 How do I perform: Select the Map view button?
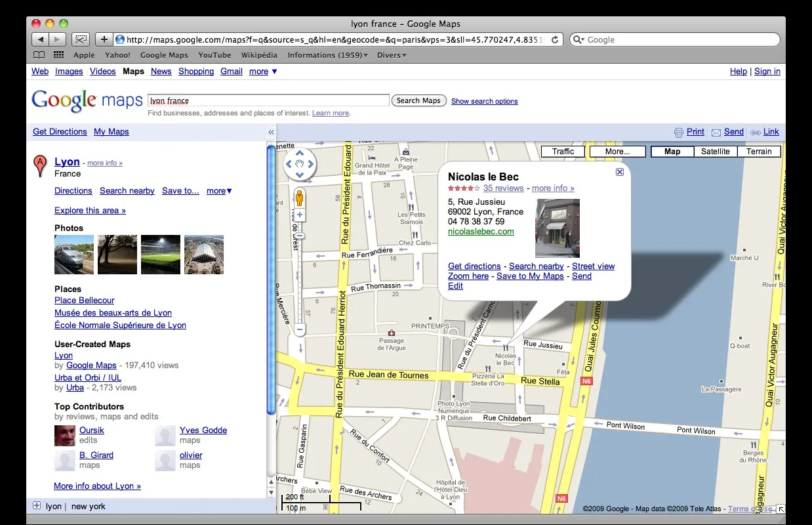[672, 151]
